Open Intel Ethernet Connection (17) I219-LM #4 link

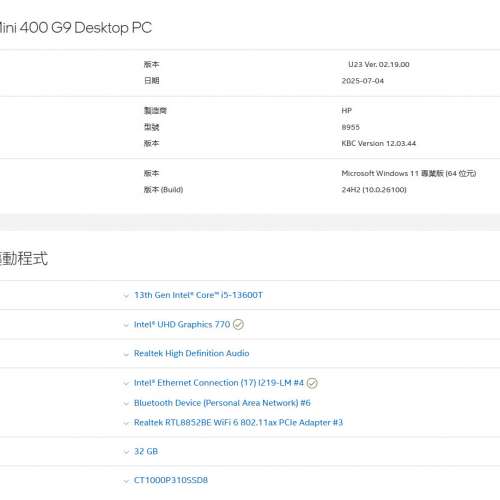click(219, 383)
